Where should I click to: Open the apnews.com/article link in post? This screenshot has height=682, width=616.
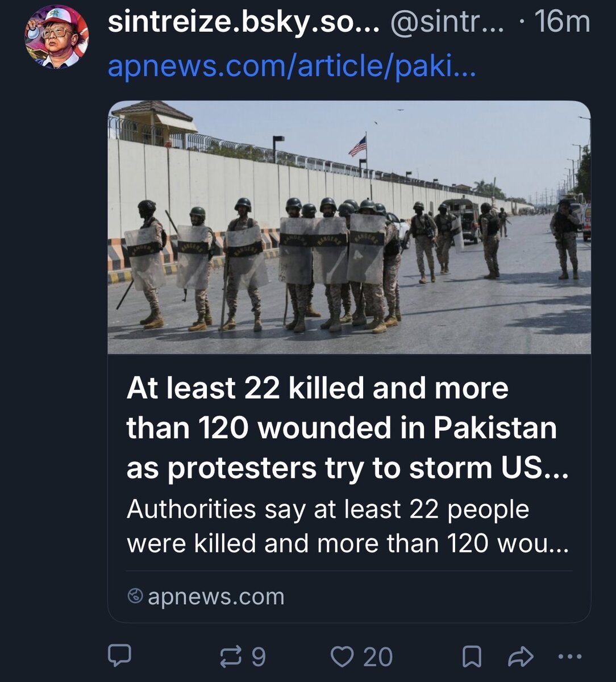pos(292,67)
